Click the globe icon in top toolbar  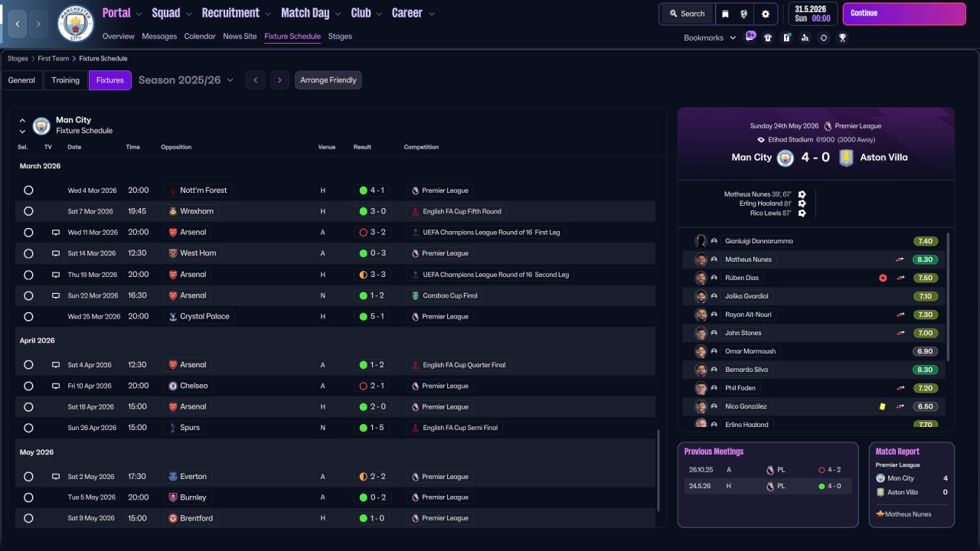click(x=744, y=14)
